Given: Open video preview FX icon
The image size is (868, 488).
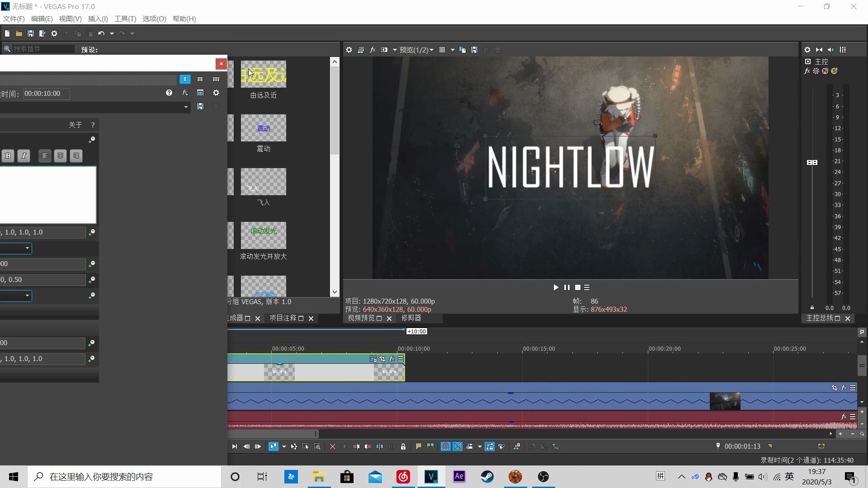Looking at the screenshot, I should point(373,50).
